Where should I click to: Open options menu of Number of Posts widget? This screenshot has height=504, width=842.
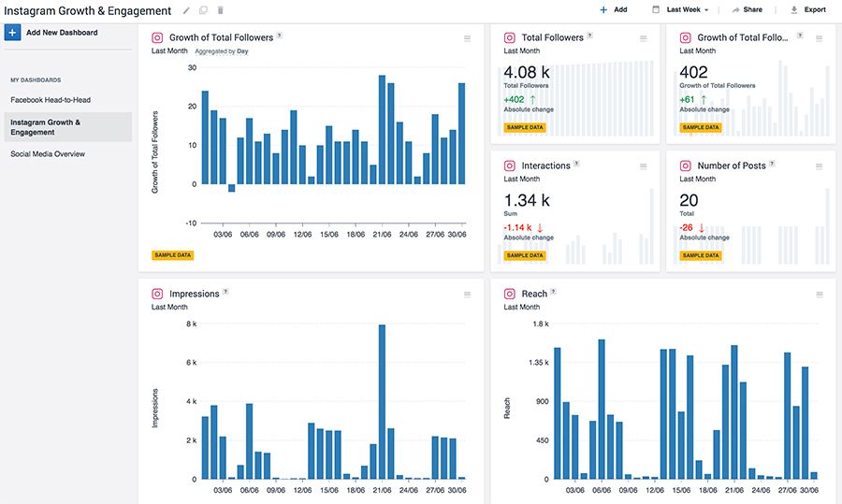[820, 166]
